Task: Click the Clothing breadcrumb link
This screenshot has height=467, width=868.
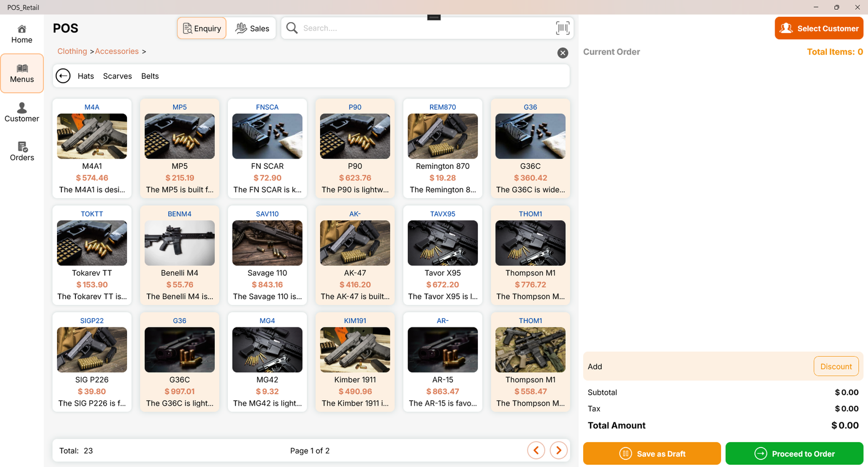Action: click(x=72, y=51)
